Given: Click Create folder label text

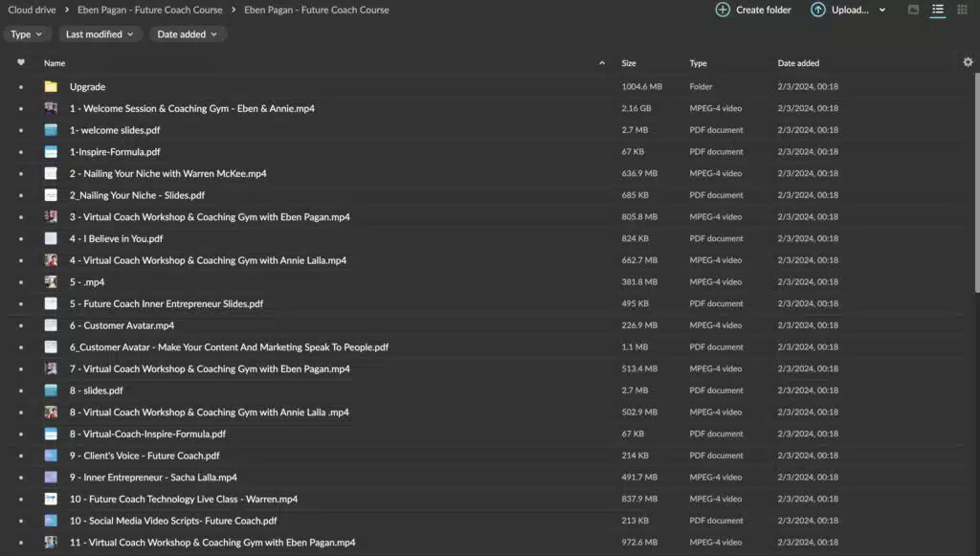Looking at the screenshot, I should [763, 10].
